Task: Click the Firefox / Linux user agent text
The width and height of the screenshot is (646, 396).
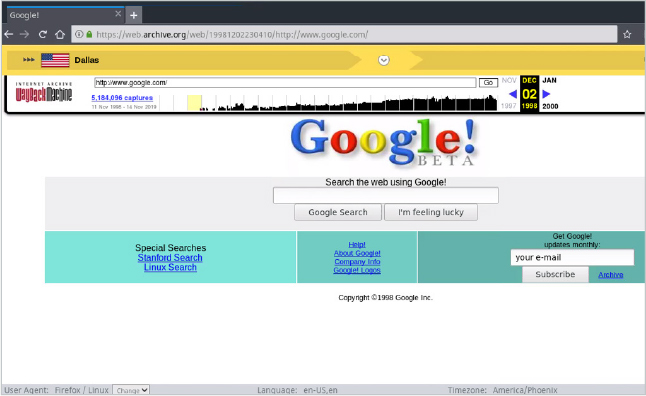Action: click(82, 390)
